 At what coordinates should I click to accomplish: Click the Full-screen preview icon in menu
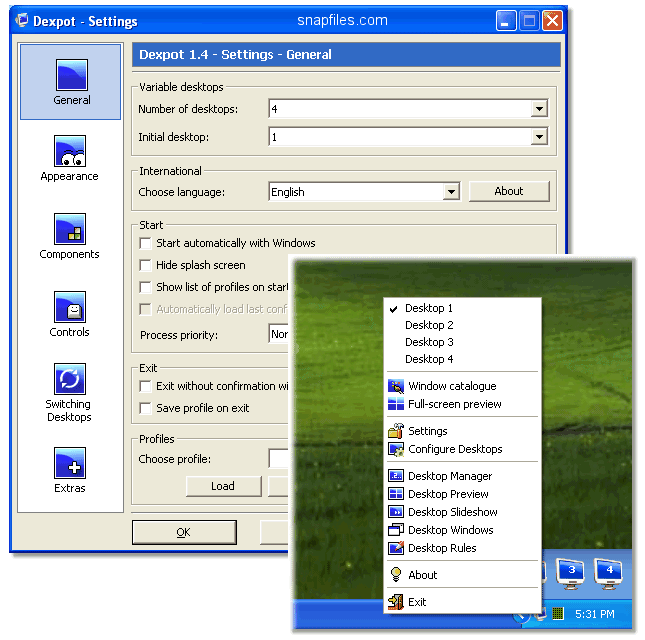click(x=396, y=404)
